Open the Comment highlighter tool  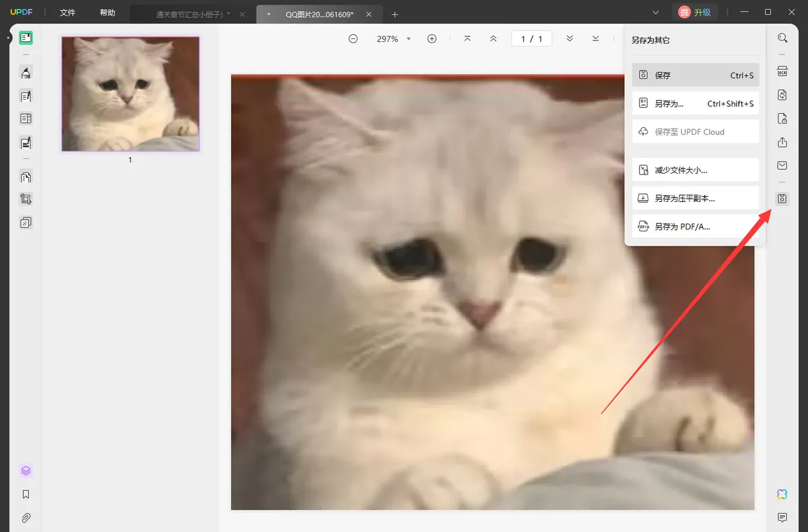click(26, 73)
